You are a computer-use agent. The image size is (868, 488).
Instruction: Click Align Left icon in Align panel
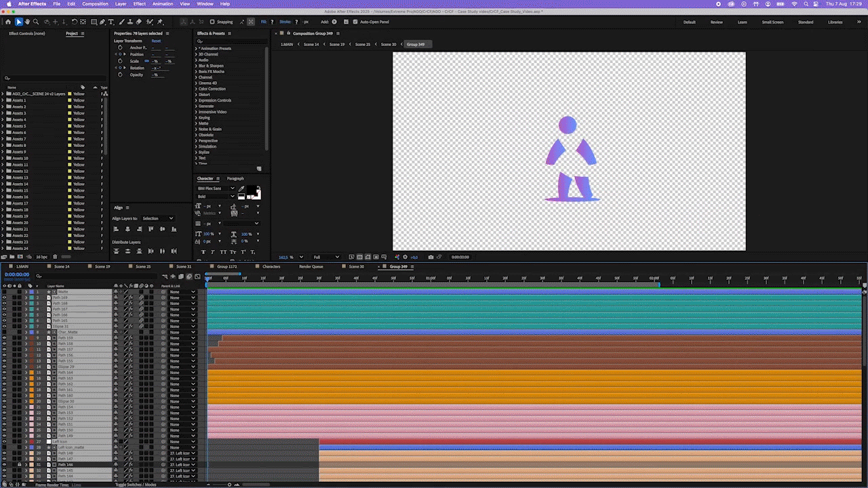tap(117, 229)
